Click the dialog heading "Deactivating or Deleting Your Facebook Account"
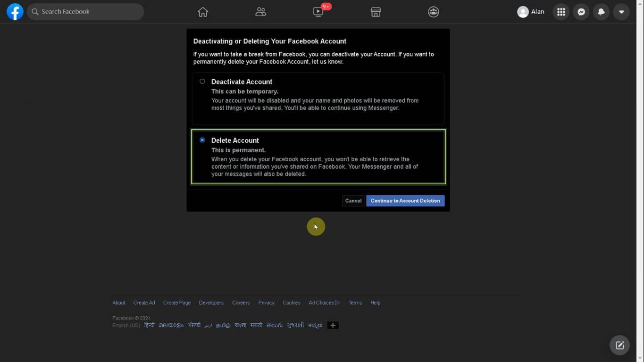This screenshot has height=362, width=644. 270,41
